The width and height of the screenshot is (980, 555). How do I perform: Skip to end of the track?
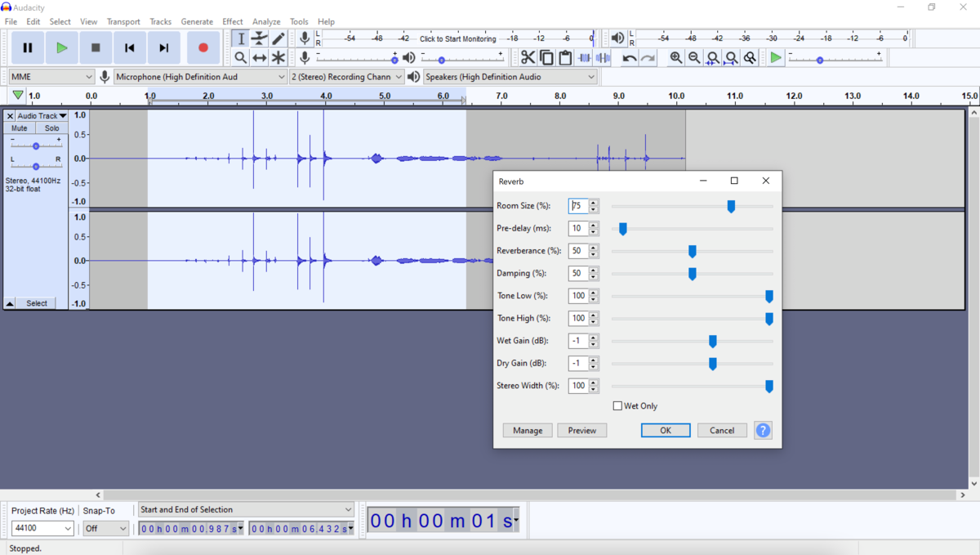(164, 48)
